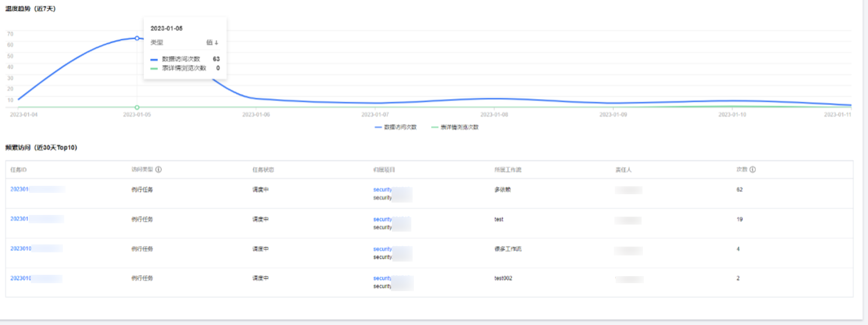Click the 任务ID column header
The height and width of the screenshot is (325, 868).
click(x=18, y=170)
